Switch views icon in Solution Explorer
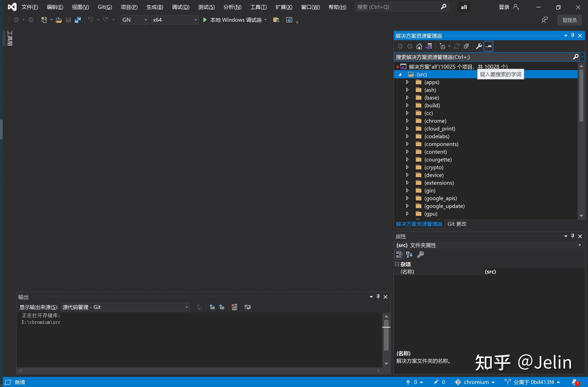588x387 pixels. pyautogui.click(x=429, y=46)
